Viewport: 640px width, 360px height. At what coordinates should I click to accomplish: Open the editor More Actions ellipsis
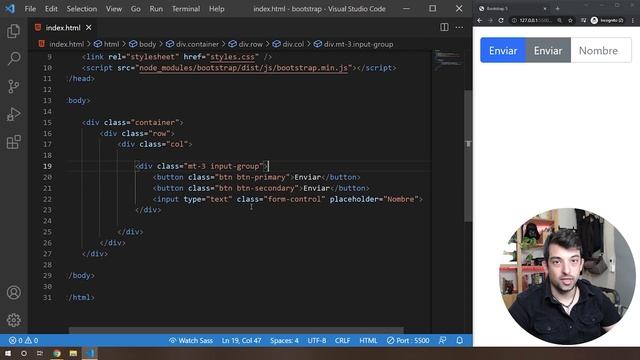(459, 27)
